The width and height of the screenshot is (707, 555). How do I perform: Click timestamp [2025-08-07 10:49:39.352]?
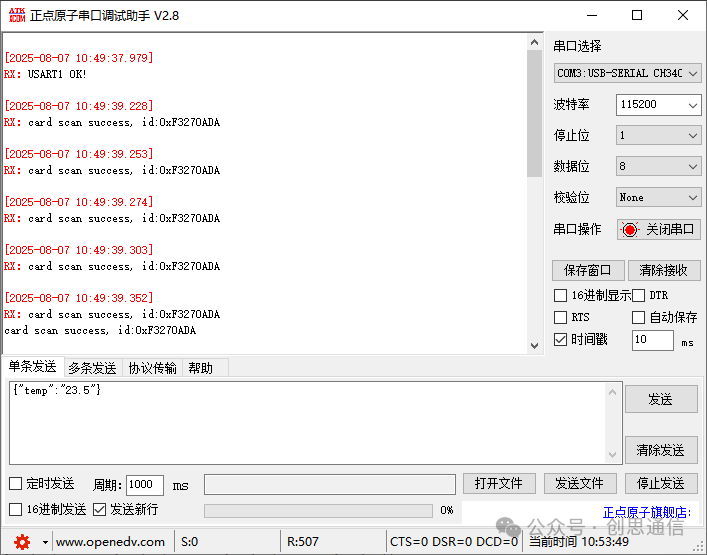click(x=79, y=298)
